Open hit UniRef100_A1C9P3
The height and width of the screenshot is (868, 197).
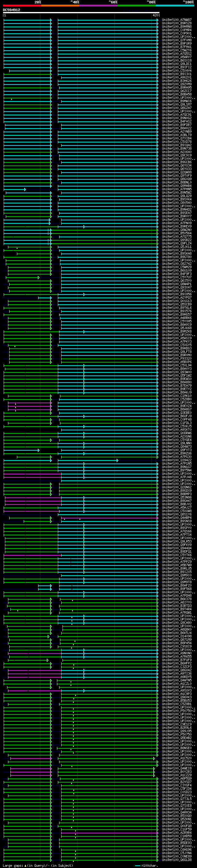tap(176, 694)
